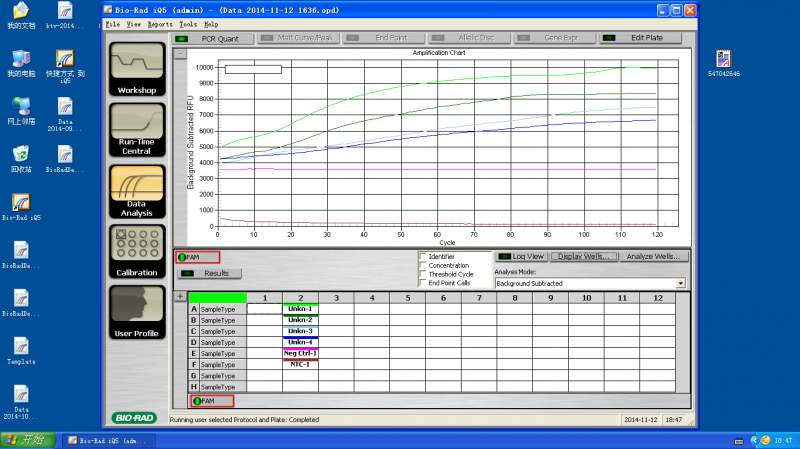The width and height of the screenshot is (800, 449).
Task: Open the Tools menu
Action: pos(188,24)
